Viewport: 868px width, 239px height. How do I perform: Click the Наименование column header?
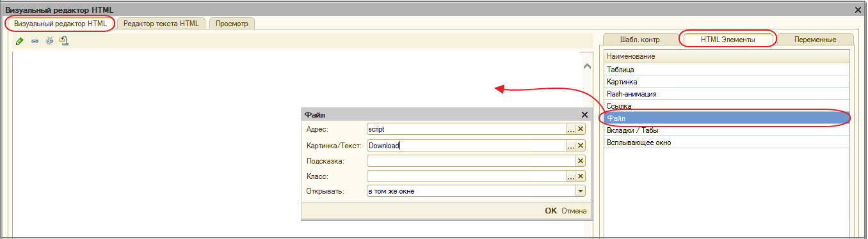point(727,57)
